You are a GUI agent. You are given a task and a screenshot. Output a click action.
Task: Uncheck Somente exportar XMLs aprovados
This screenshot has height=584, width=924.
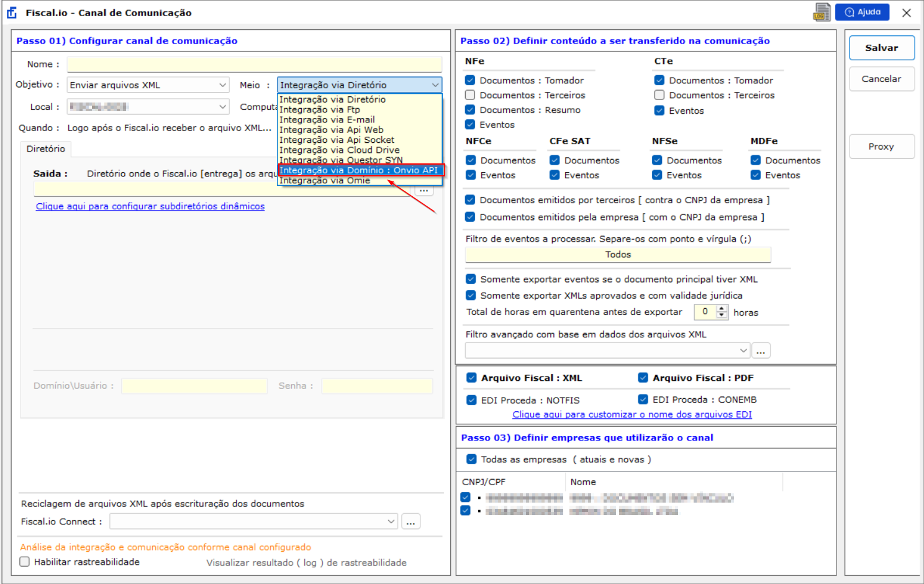click(x=471, y=295)
